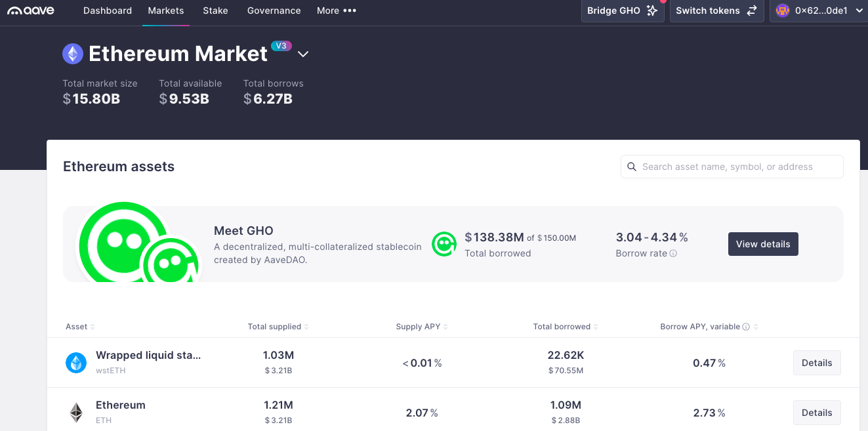This screenshot has width=868, height=431.
Task: Click the 2.07% supply APY value
Action: (x=422, y=413)
